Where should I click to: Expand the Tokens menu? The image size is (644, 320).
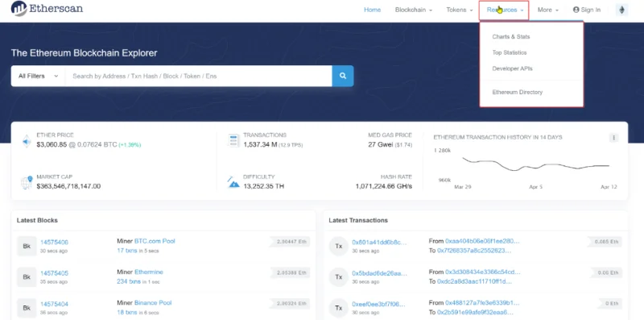pos(460,10)
